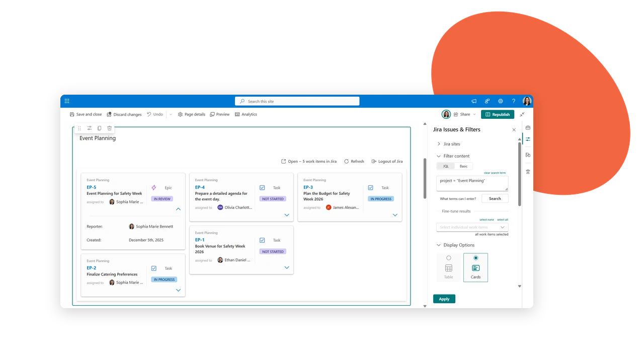Open the app launcher waffle icon
The image size is (644, 355).
point(67,101)
